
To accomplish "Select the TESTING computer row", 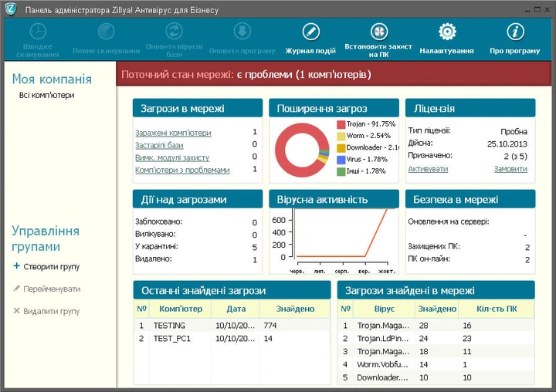I will point(169,326).
